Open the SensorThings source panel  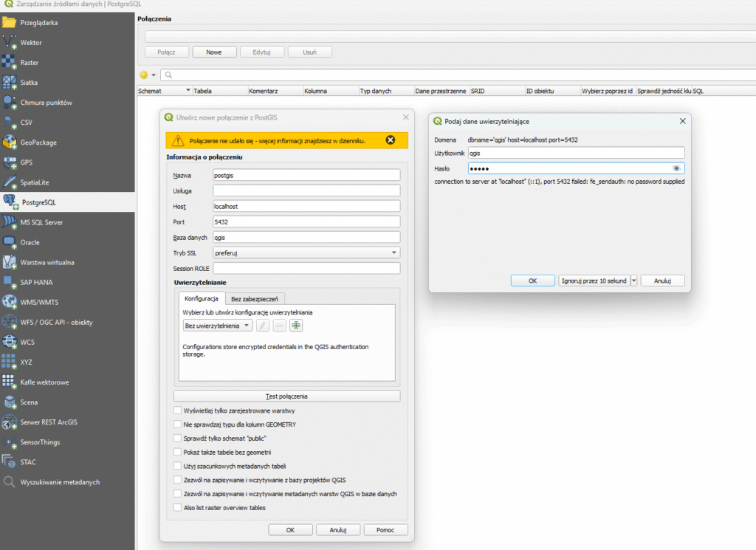click(40, 442)
